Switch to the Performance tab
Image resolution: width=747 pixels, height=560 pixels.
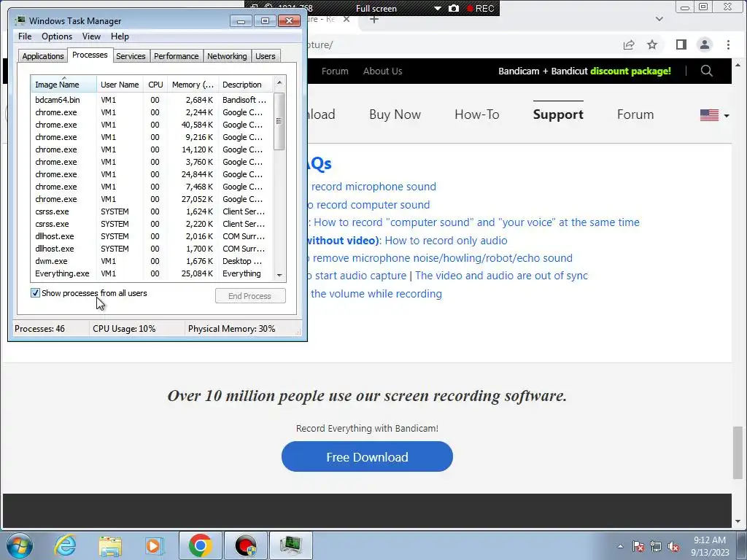[177, 56]
